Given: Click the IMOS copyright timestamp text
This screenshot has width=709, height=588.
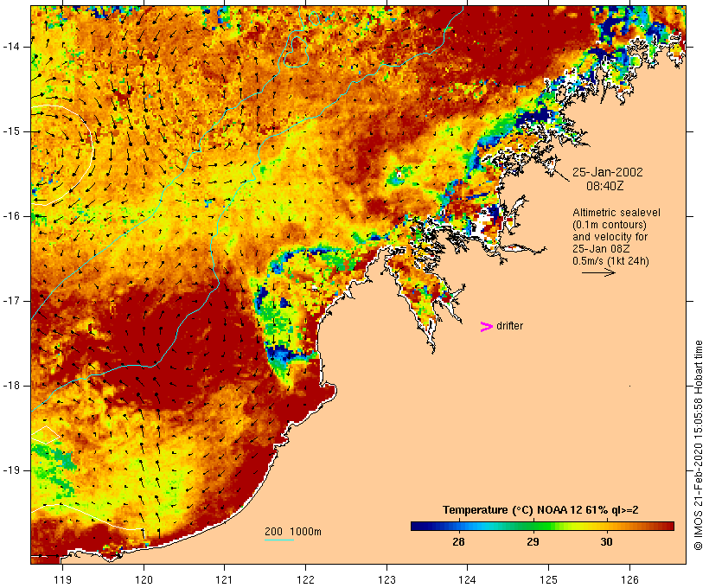Looking at the screenshot, I should tap(699, 445).
